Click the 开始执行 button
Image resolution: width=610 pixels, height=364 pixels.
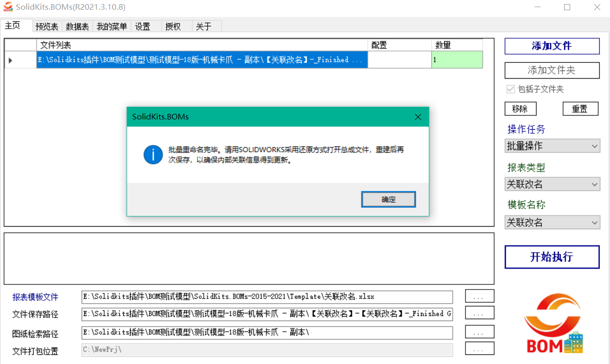pyautogui.click(x=552, y=257)
